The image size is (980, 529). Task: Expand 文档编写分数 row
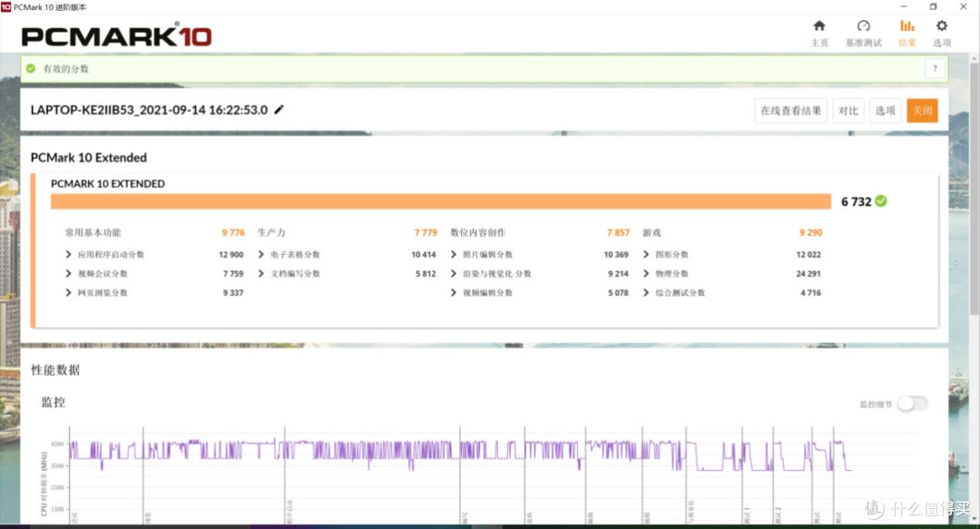pos(261,273)
